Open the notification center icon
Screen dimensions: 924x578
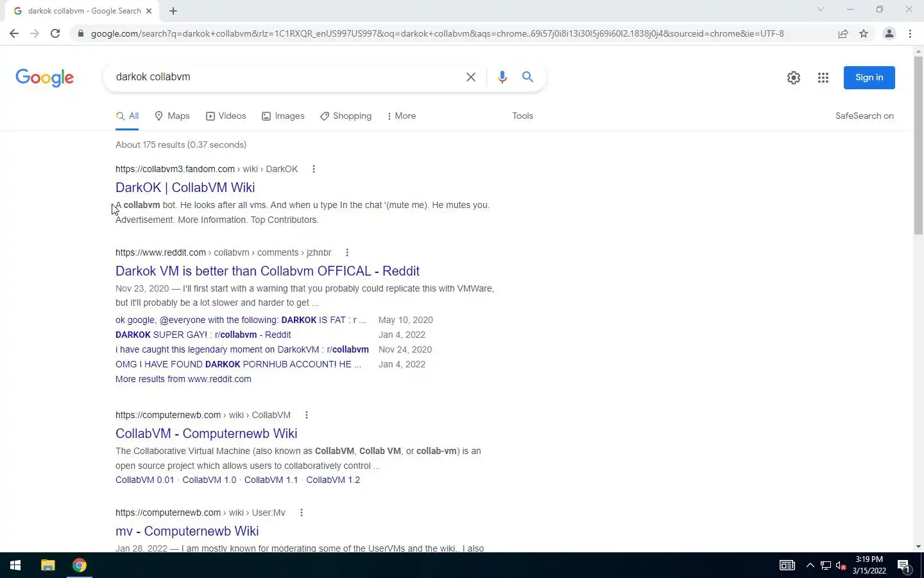[x=904, y=566]
